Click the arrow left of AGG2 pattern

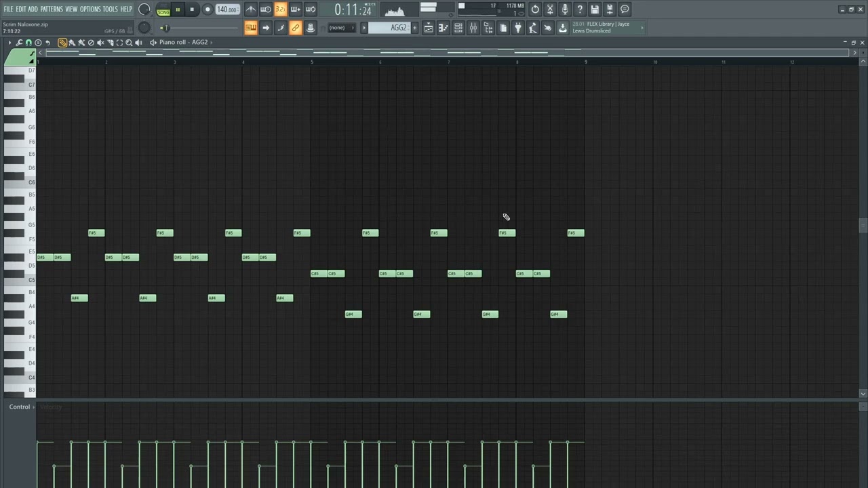tap(363, 28)
